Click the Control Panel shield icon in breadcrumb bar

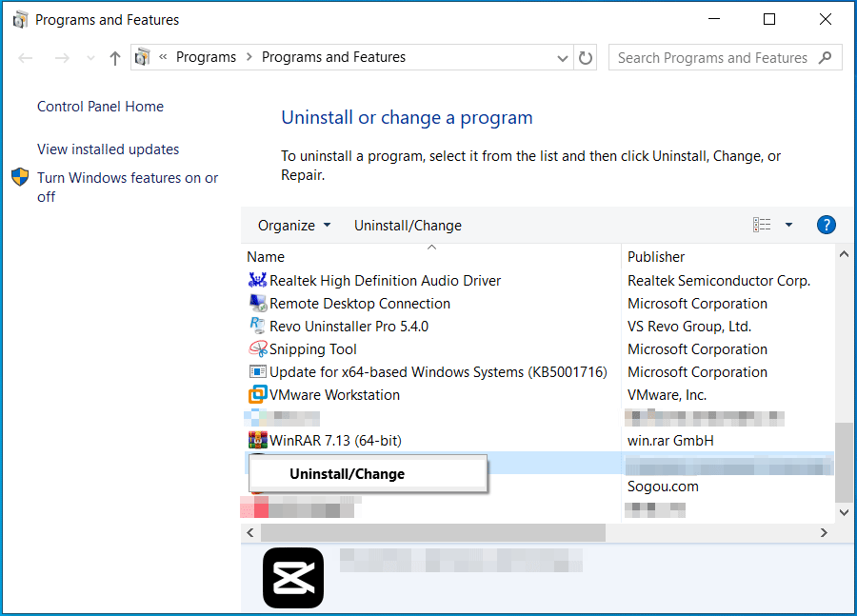coord(143,57)
